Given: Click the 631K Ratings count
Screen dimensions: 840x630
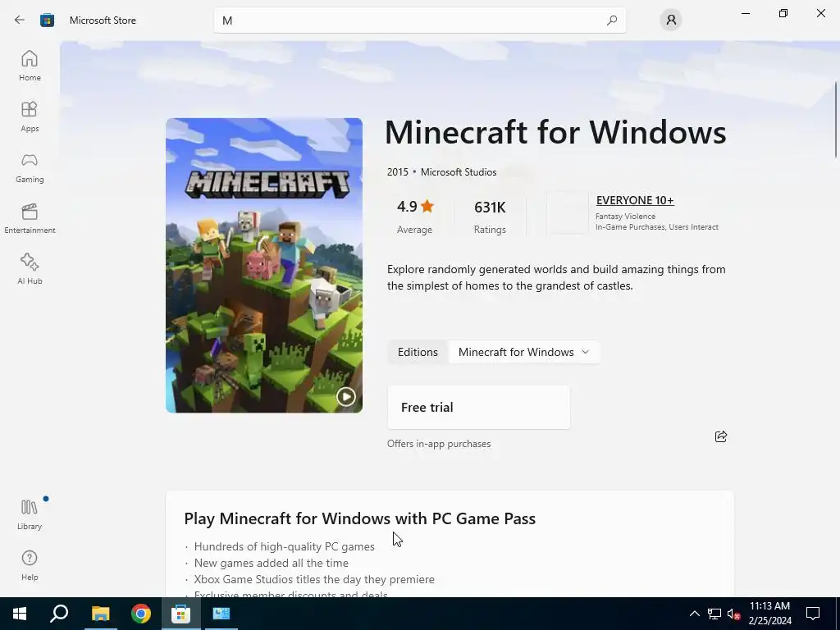Looking at the screenshot, I should point(490,217).
